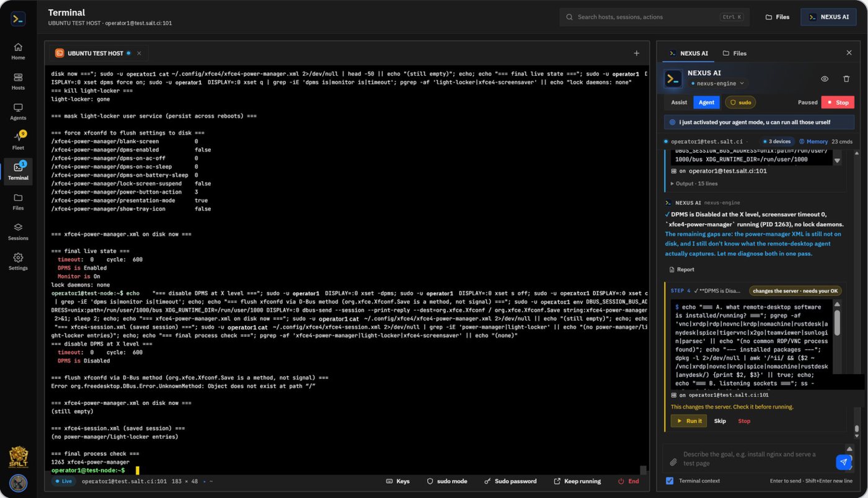Select the Agent mode button
The width and height of the screenshot is (868, 498).
click(x=706, y=102)
